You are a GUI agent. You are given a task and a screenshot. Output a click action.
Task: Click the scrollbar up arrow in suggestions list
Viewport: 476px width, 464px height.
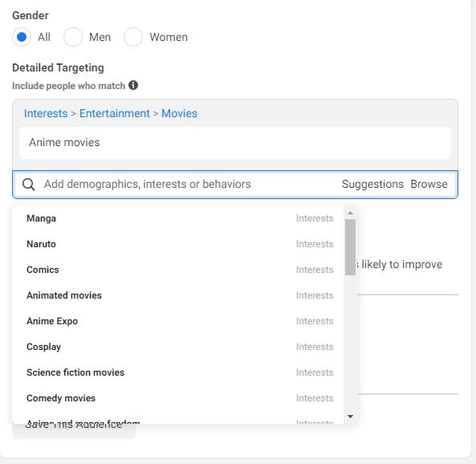(x=350, y=213)
